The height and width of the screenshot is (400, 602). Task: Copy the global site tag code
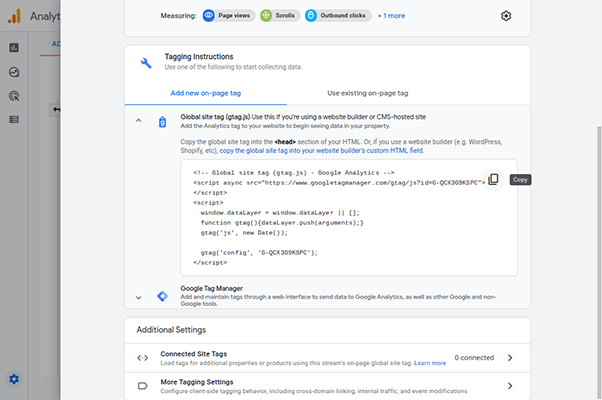coord(493,179)
